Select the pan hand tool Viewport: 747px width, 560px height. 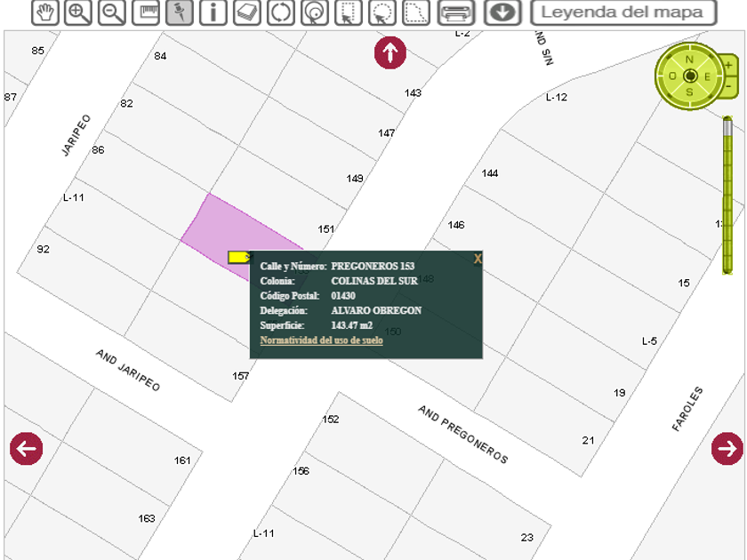click(45, 12)
